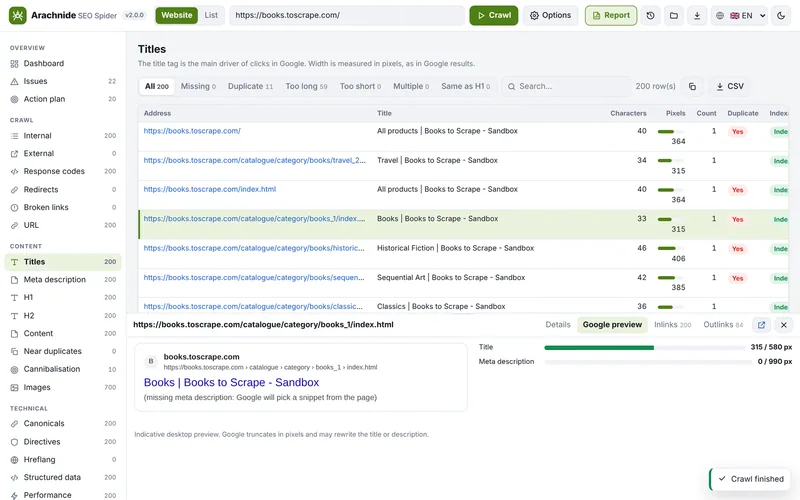Open H2 section in sidebar
800x500 pixels.
(x=63, y=316)
